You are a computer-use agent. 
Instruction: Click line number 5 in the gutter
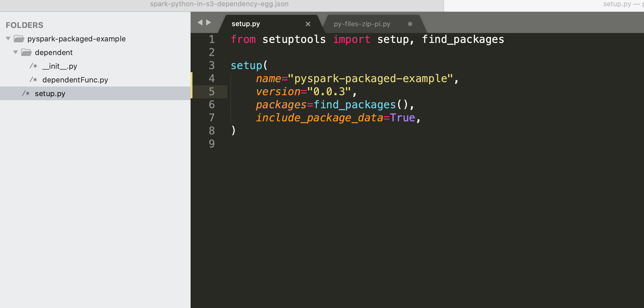(x=212, y=92)
